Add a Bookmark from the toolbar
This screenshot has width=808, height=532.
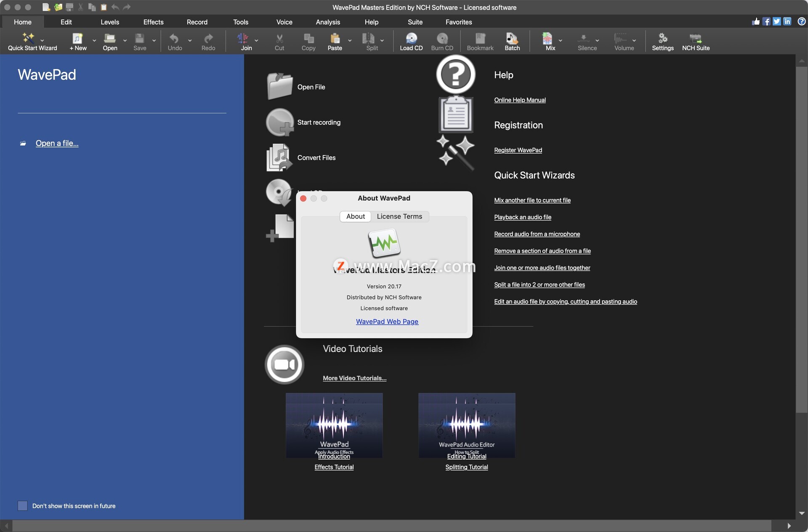point(480,38)
